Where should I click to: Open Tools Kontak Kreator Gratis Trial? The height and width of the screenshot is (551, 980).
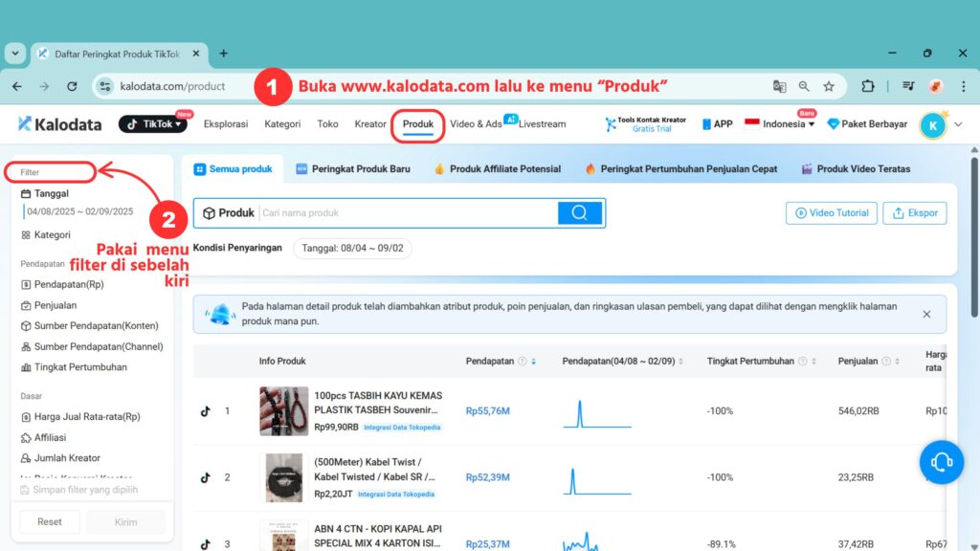tap(645, 124)
